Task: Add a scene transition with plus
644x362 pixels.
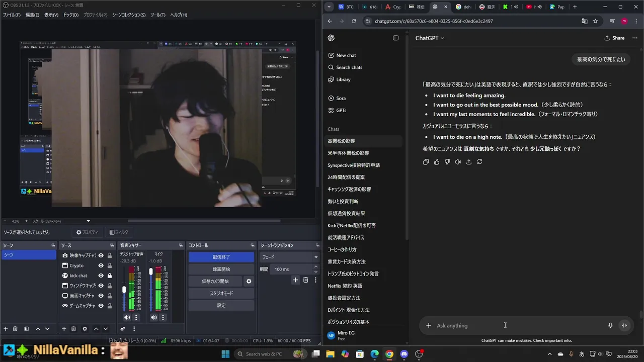Action: click(295, 280)
